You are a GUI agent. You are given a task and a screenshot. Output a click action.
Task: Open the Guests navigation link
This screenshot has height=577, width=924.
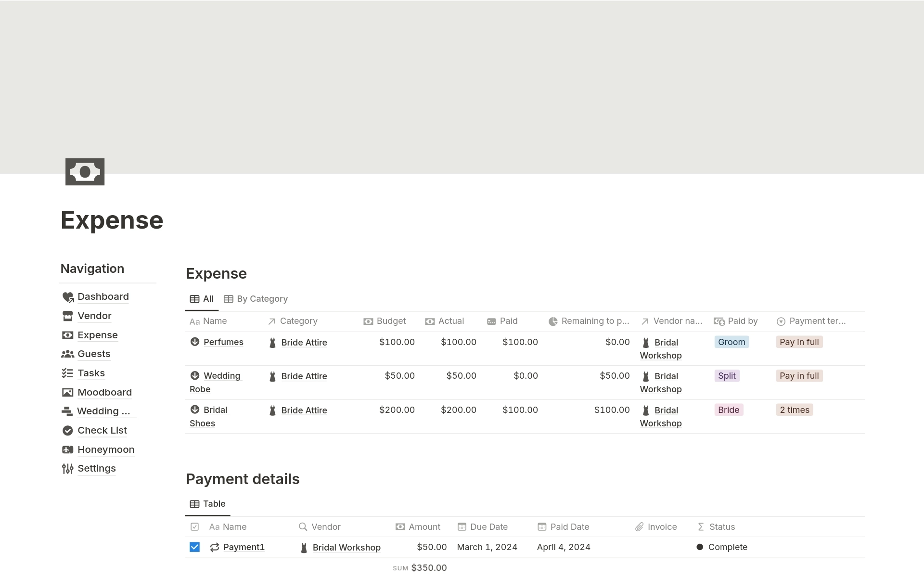94,354
